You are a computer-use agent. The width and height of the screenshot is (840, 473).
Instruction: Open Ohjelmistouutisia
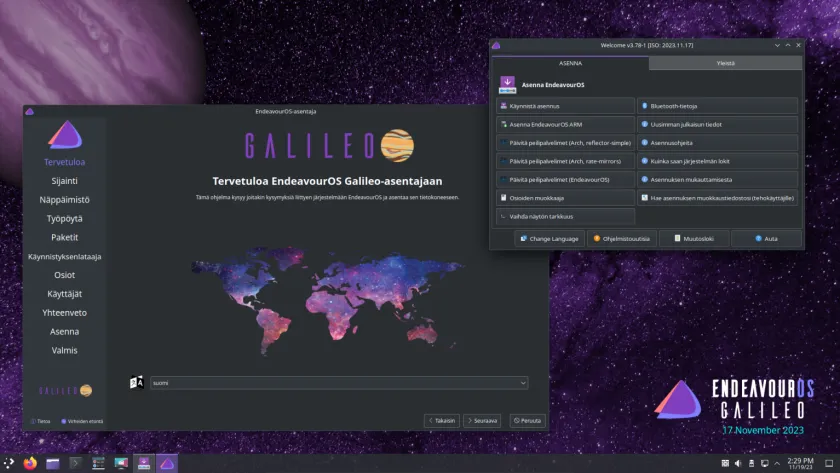(621, 238)
